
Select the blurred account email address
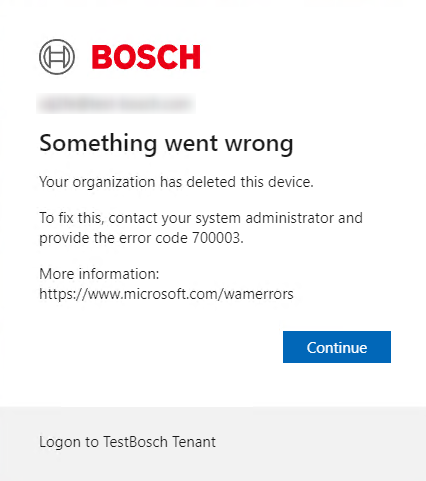click(x=116, y=104)
